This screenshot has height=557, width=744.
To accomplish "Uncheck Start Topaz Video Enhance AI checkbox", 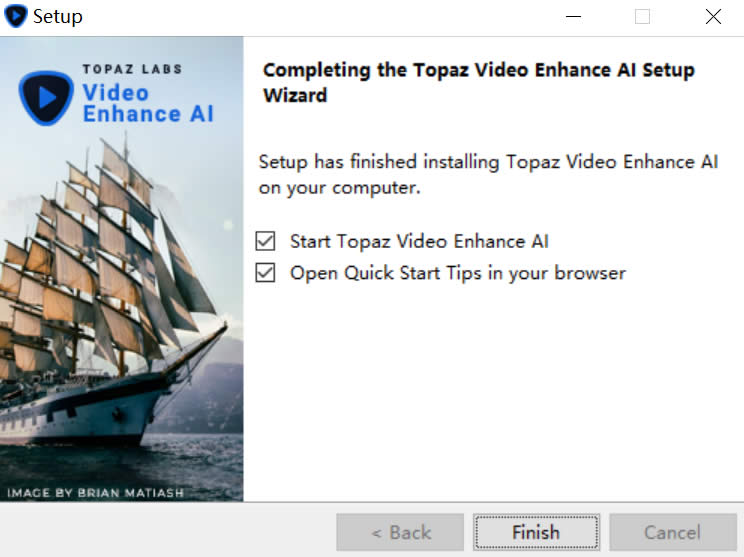I will pyautogui.click(x=265, y=241).
